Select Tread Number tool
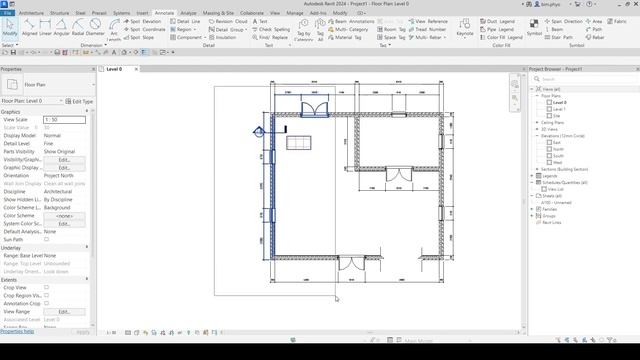This screenshot has width=640, height=360. pos(427,29)
